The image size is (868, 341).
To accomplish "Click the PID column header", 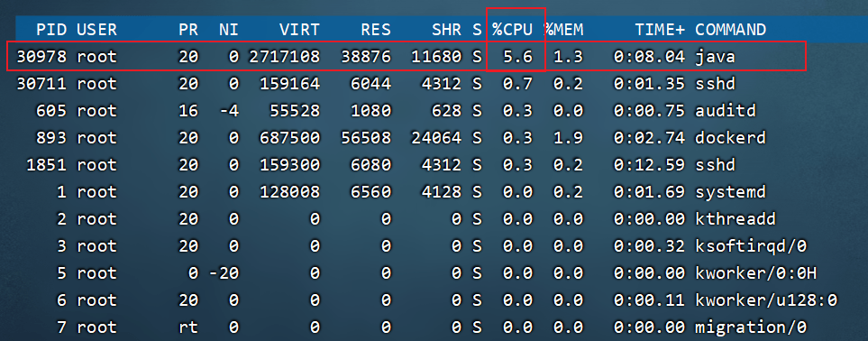I will (x=51, y=30).
